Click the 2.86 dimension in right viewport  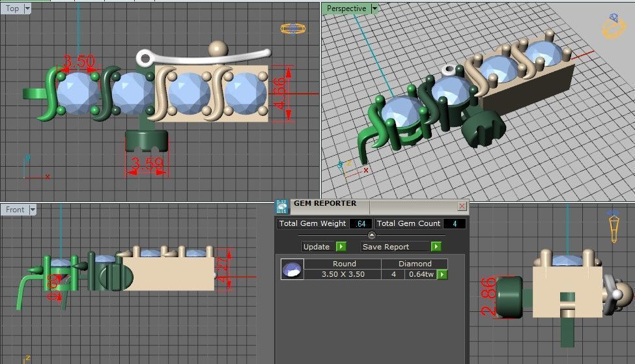488,296
